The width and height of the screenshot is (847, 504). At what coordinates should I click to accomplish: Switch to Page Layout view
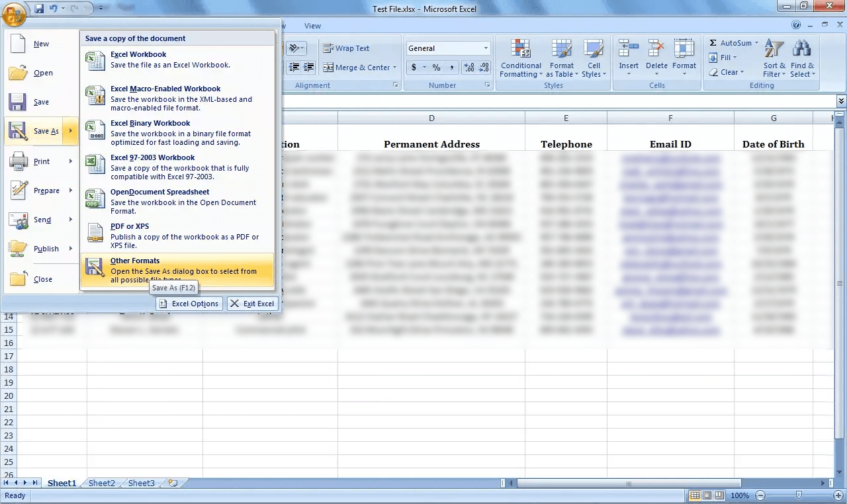(707, 495)
